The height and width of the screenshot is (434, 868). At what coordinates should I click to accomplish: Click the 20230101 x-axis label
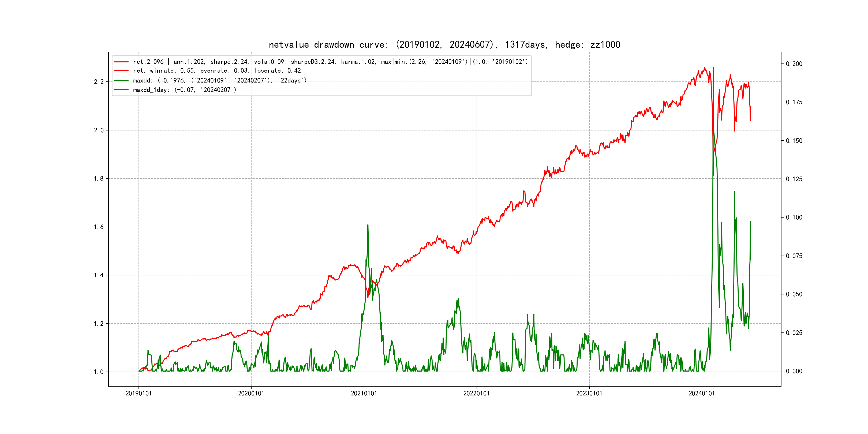click(589, 393)
